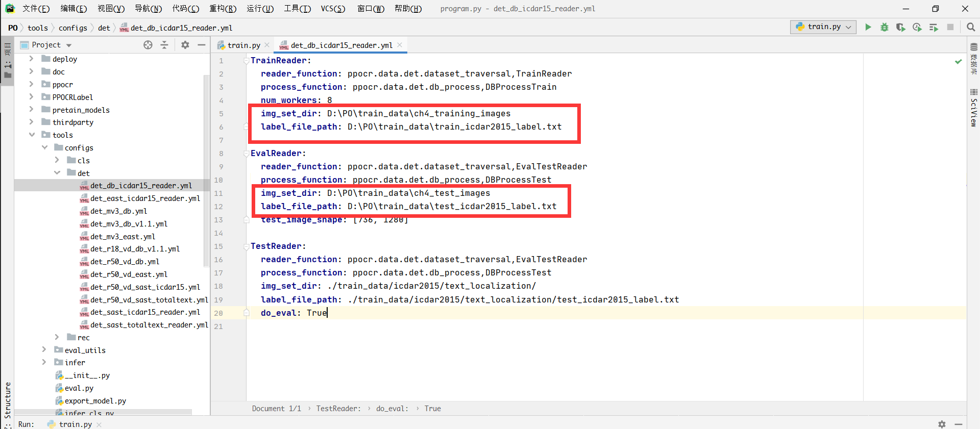Run train.py with the green play button
Screen dimensions: 980x429
(x=868, y=27)
